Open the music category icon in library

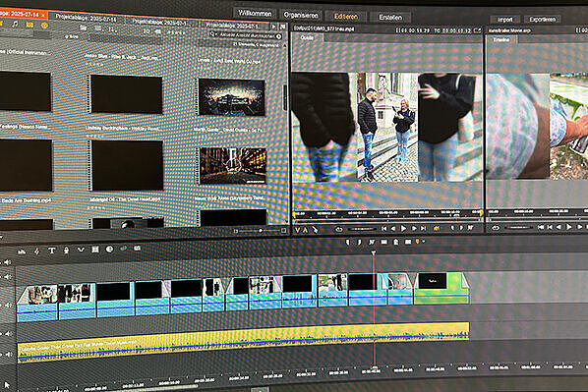(15, 24)
